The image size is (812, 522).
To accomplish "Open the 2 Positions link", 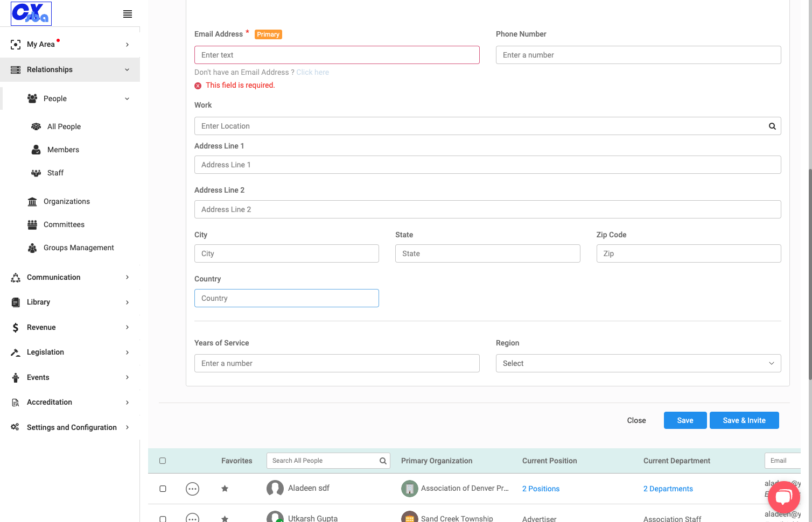I will [x=541, y=489].
